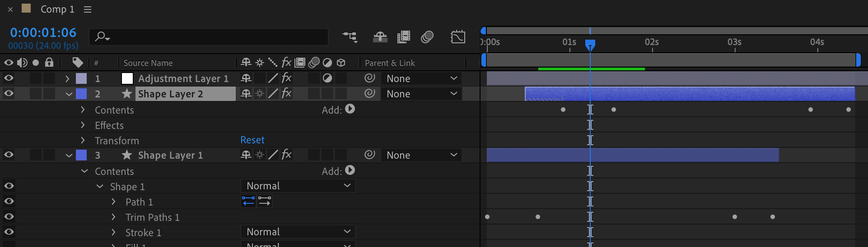Expand Adjustment Layer 1 properties
Screen dimensions: 868x247
[67, 79]
